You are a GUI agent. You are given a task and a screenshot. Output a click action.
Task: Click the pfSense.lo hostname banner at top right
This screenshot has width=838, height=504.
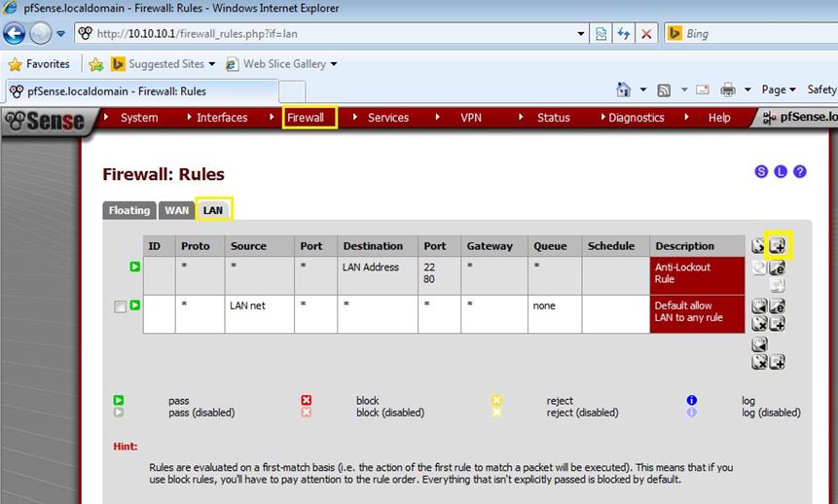pos(800,117)
